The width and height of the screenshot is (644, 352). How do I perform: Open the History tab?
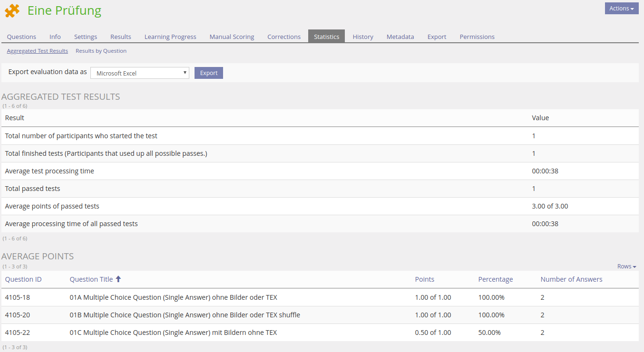(x=363, y=37)
